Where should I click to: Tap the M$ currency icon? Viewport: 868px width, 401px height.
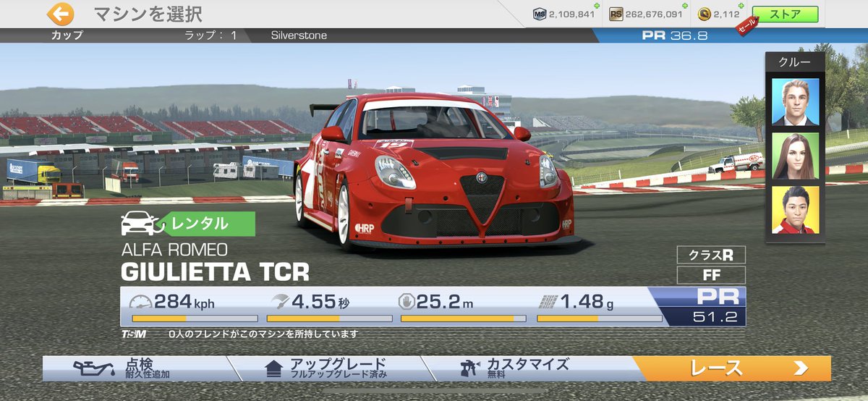(540, 14)
